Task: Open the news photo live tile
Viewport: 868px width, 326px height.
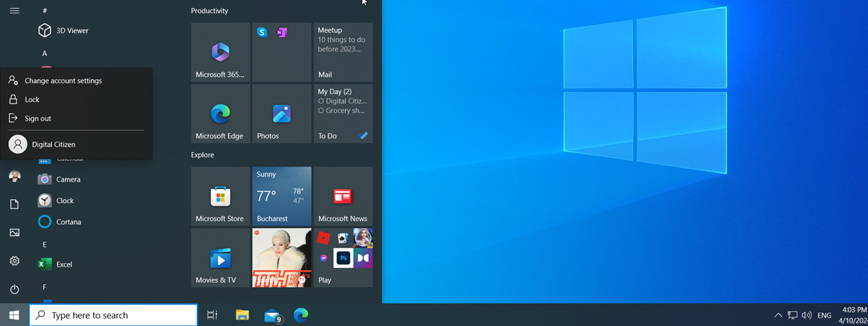Action: coord(282,258)
